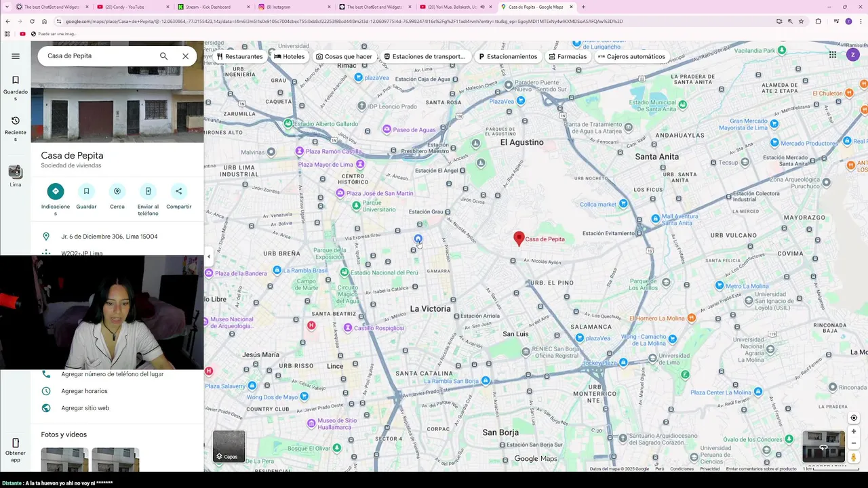Click Agregar número de teléfono del lugar
Screen dimensions: 868x488
(x=113, y=374)
